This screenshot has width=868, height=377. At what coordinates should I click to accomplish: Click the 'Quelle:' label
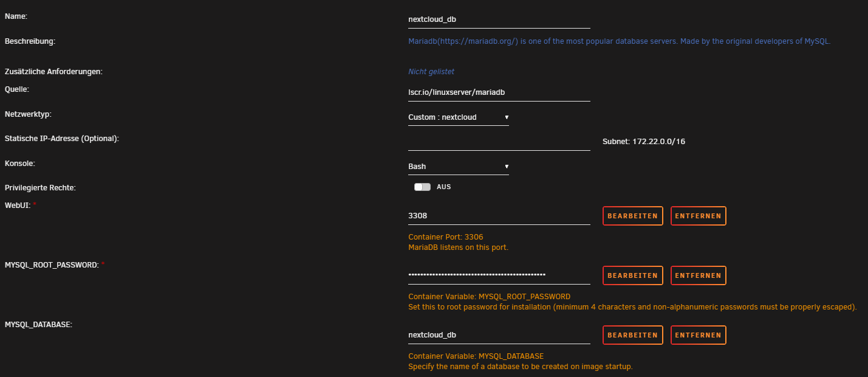17,89
